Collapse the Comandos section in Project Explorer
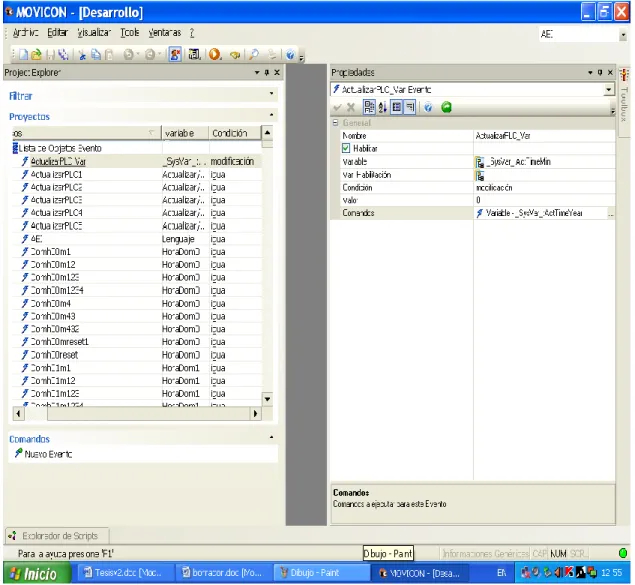Image resolution: width=635 pixels, height=585 pixels. click(271, 437)
